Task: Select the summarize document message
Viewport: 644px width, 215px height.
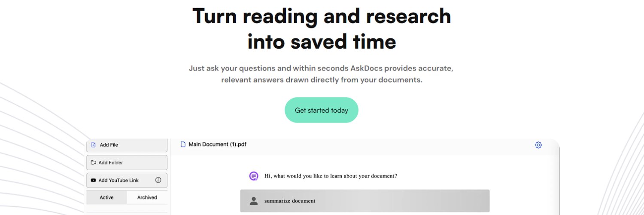Action: [x=290, y=201]
